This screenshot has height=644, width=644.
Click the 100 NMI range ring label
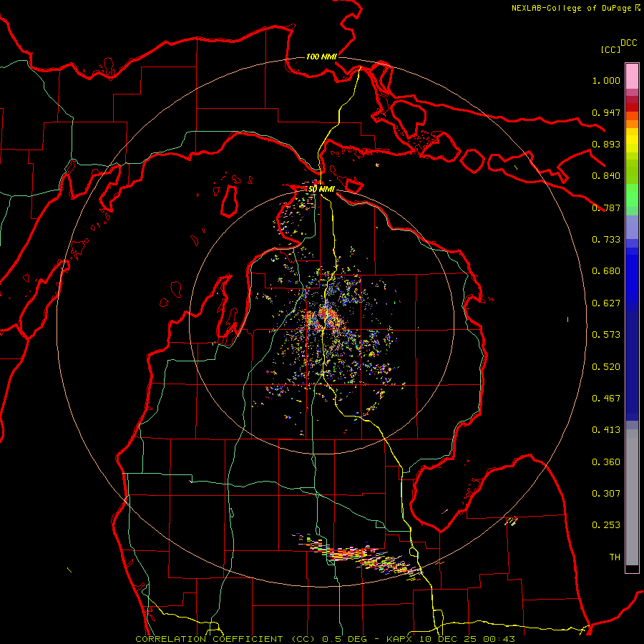pyautogui.click(x=321, y=57)
